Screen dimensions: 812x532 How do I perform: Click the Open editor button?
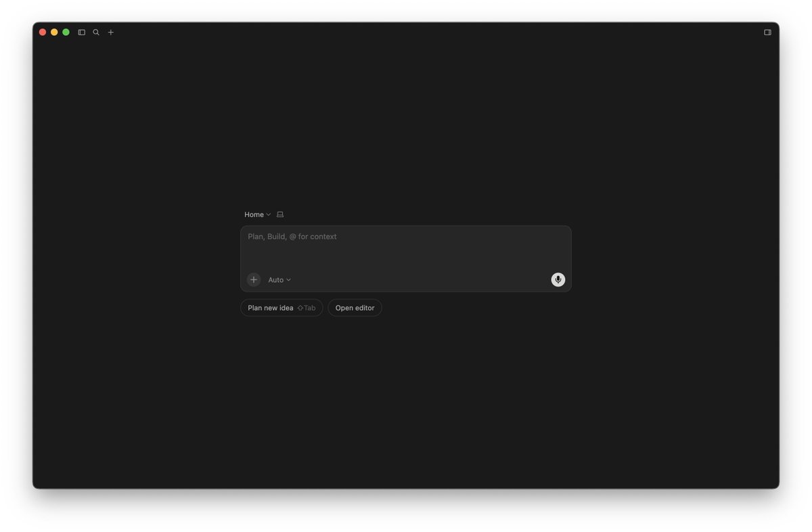(x=355, y=308)
